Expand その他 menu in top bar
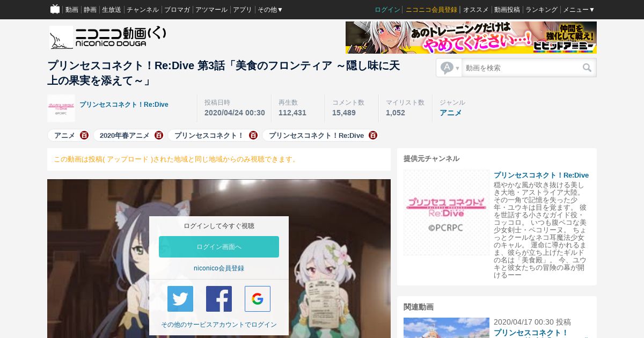644x338 pixels. 270,10
